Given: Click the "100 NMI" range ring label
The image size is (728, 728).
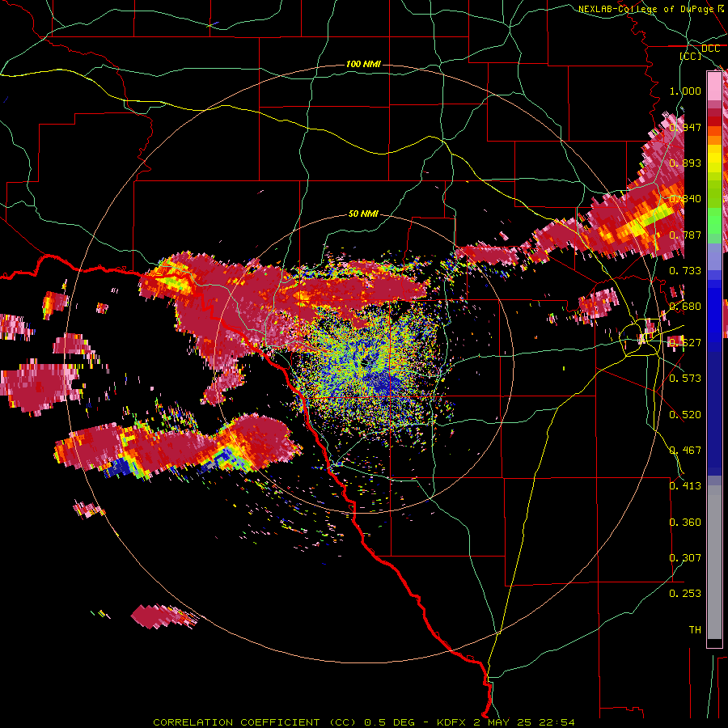Looking at the screenshot, I should pos(363,64).
